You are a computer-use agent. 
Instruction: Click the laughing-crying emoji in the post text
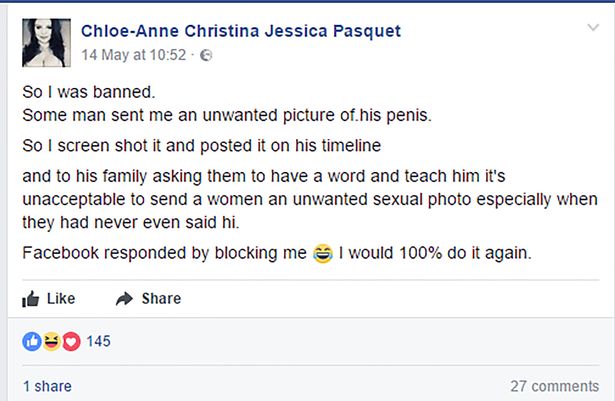(322, 253)
